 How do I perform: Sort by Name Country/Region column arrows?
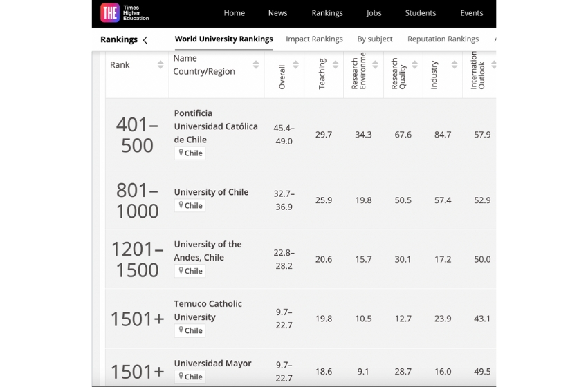click(x=256, y=65)
